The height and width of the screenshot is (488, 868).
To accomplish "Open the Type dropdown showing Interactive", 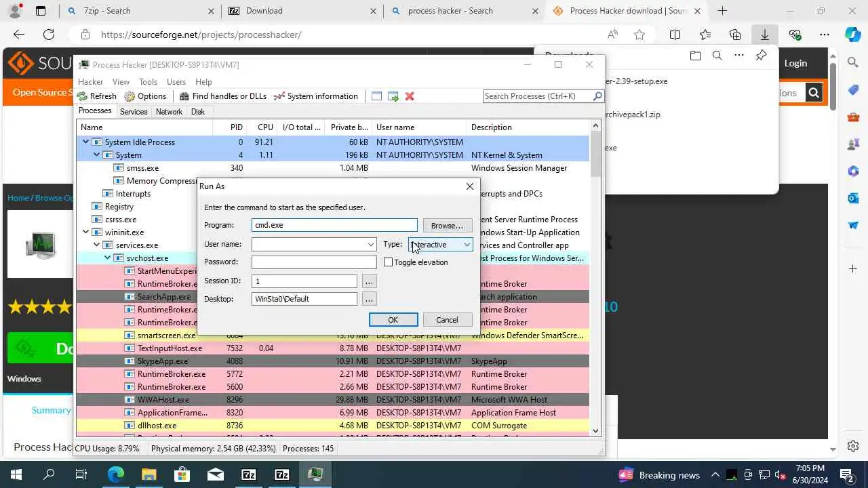I will 440,244.
